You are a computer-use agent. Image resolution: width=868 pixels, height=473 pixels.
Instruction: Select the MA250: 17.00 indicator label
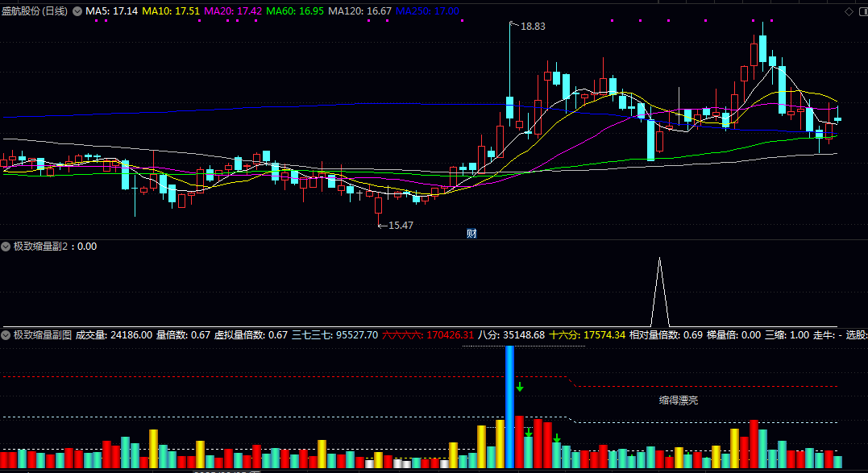[x=427, y=11]
